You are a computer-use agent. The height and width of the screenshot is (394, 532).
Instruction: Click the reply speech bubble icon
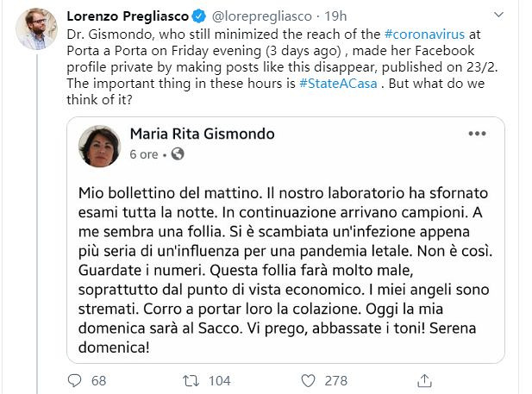pos(75,380)
